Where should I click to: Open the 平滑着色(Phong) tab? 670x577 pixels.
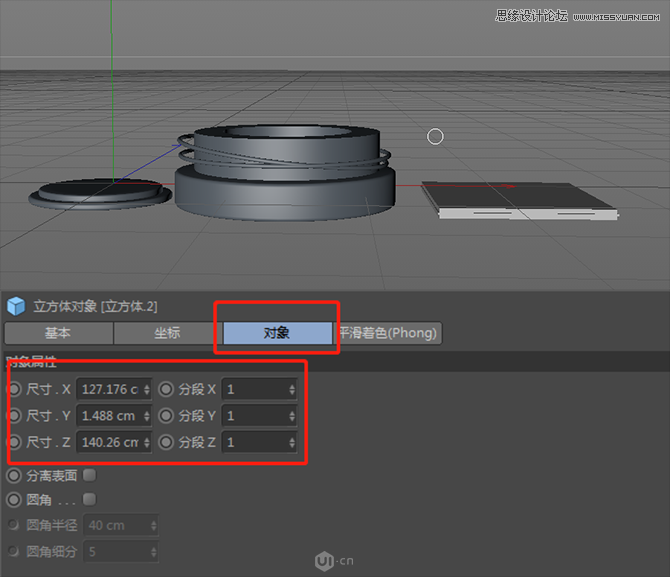click(x=388, y=333)
